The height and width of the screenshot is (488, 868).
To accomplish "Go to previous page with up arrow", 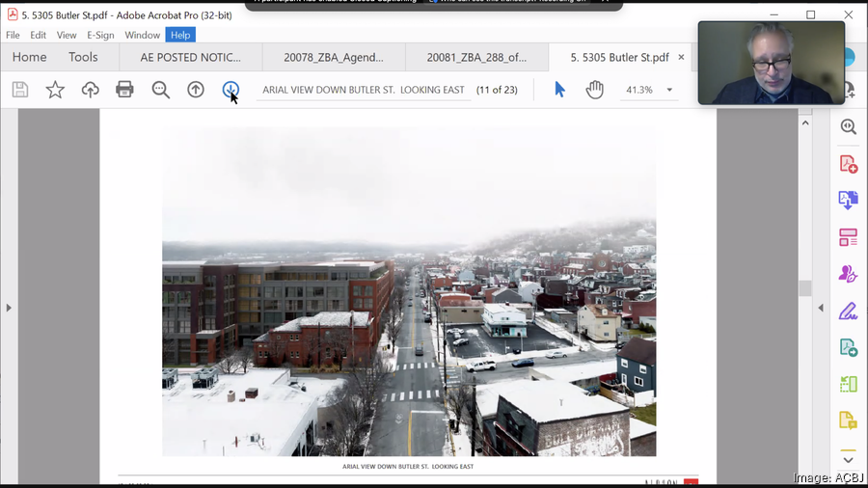I will coord(196,90).
